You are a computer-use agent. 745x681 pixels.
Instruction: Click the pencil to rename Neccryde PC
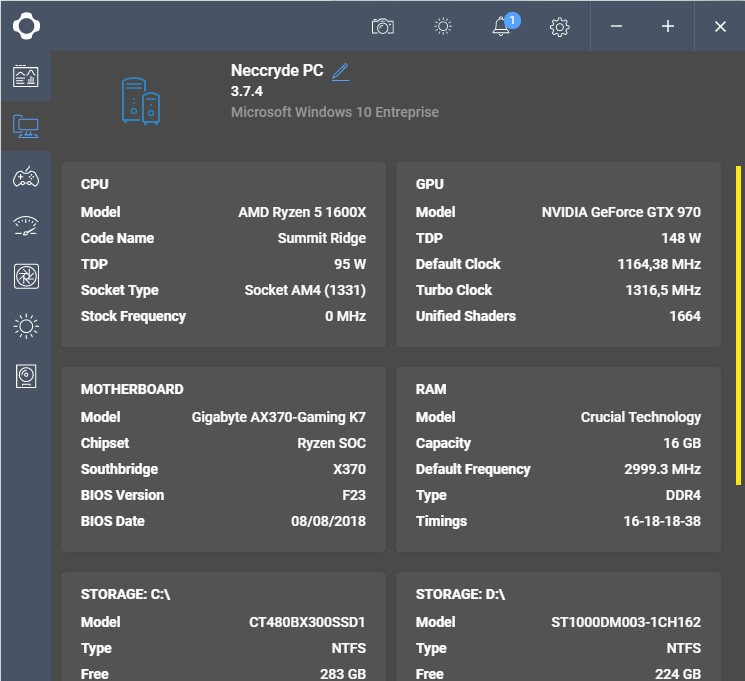coord(341,72)
